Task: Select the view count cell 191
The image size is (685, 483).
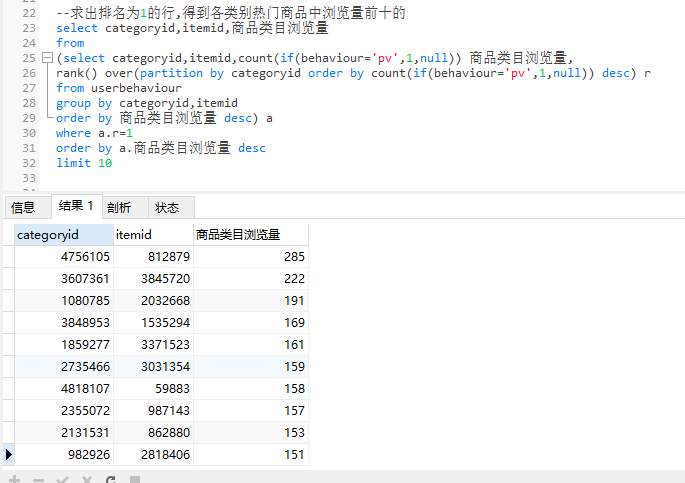Action: point(251,300)
